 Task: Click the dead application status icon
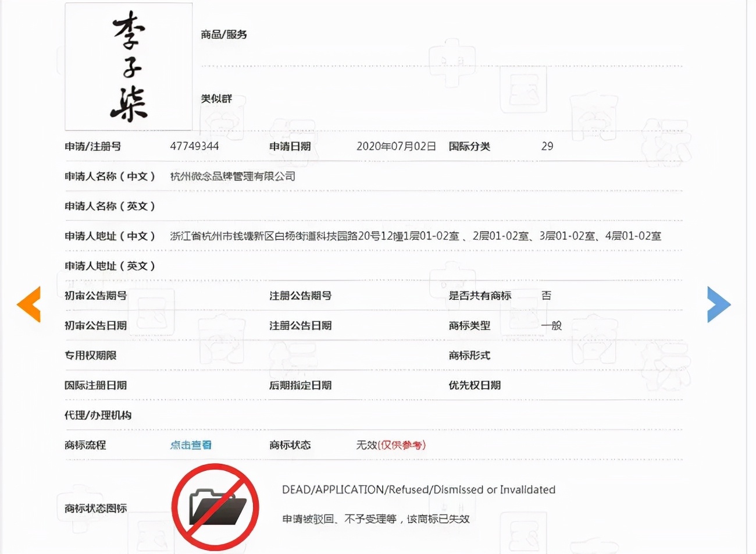pyautogui.click(x=215, y=507)
